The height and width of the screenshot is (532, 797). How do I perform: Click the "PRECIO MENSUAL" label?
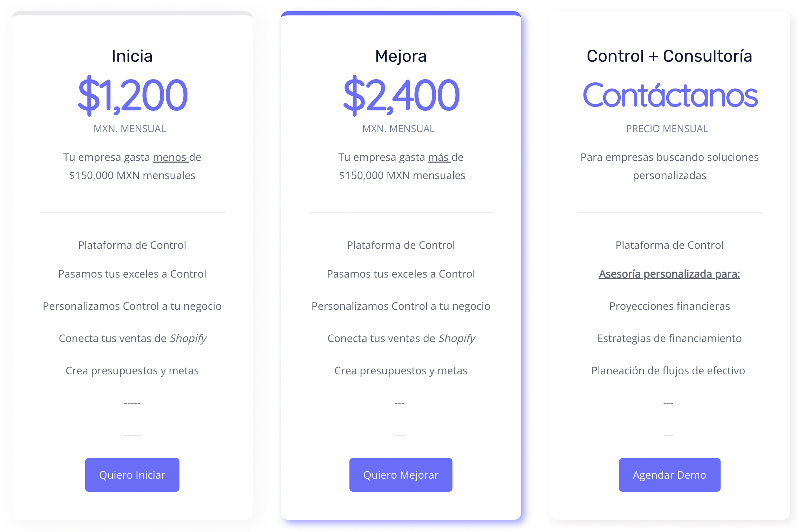coord(667,129)
